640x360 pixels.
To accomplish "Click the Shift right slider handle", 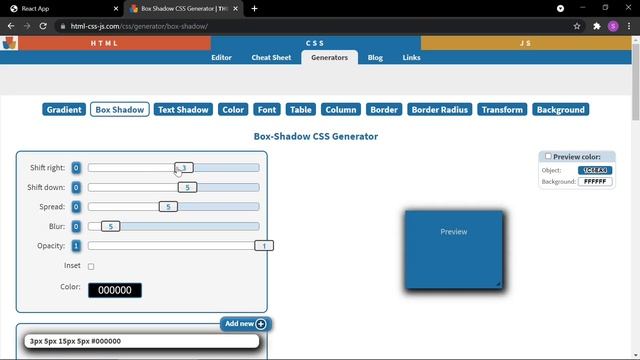I will [184, 168].
